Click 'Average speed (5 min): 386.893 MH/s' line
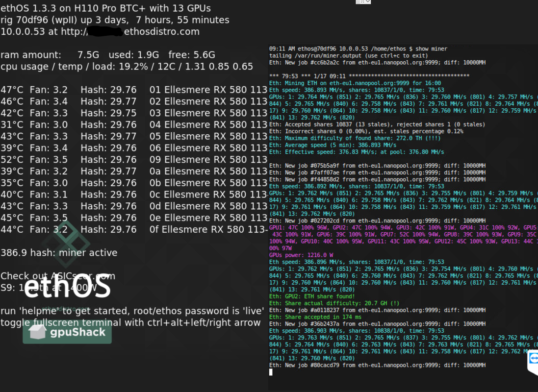Viewport: 538px width, 392px height. 333,145
